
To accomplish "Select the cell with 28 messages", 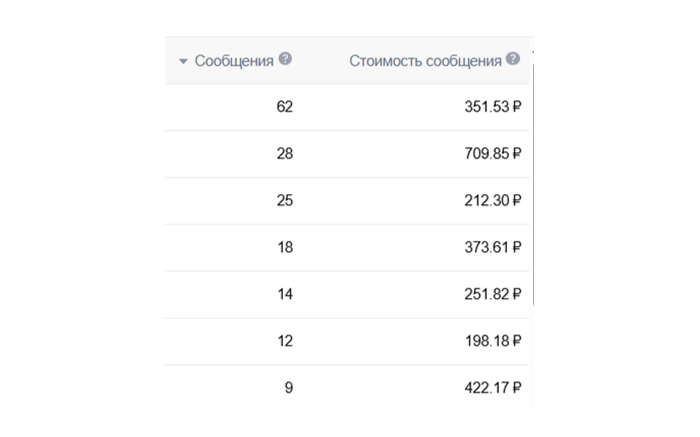I will [285, 153].
